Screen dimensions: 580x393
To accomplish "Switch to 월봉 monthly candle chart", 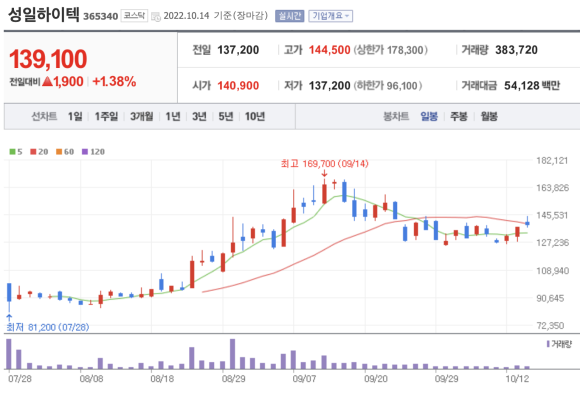I will click(x=489, y=117).
